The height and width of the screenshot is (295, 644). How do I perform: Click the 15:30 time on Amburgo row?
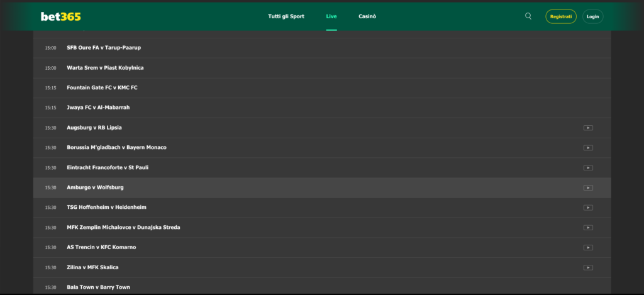[50, 188]
